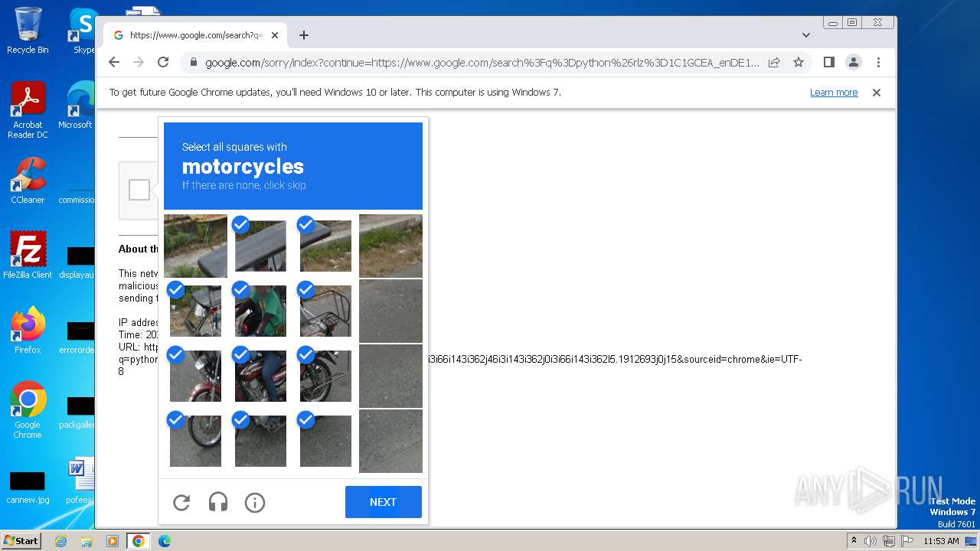The height and width of the screenshot is (551, 980).
Task: Reload the page in Chrome
Action: pos(163,62)
